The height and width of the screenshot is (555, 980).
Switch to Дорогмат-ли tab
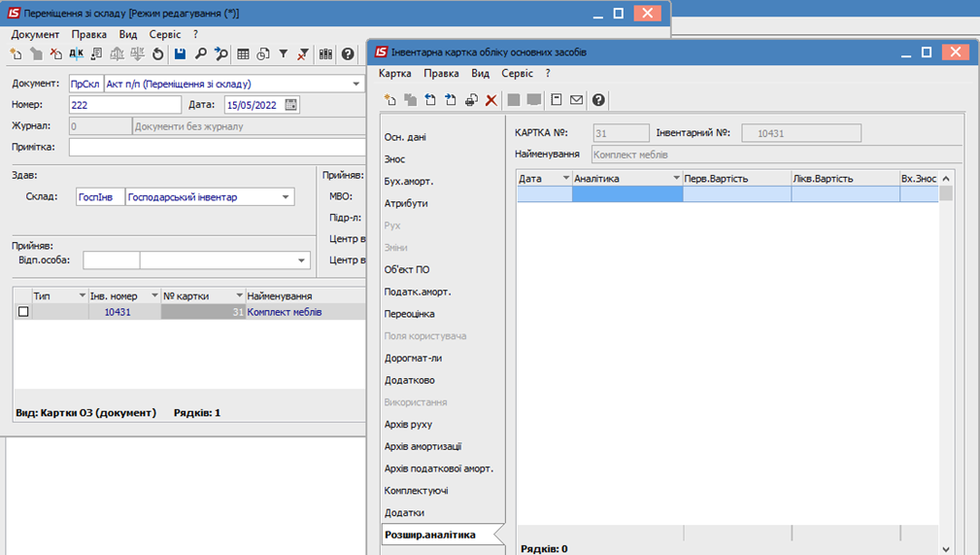[x=413, y=358]
